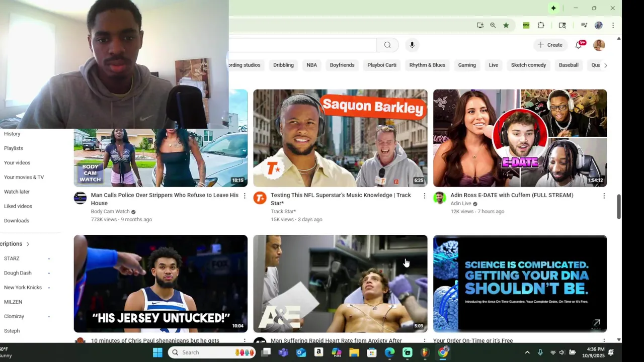This screenshot has height=362, width=644.
Task: Click the page vertical scrollbar thumb
Action: tap(619, 207)
